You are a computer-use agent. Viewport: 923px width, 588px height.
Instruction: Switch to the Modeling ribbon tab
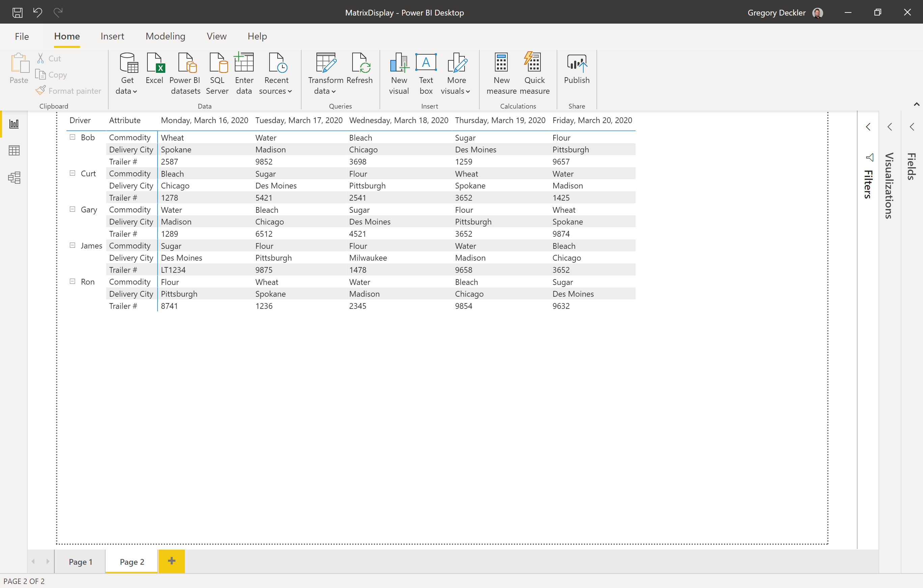166,36
